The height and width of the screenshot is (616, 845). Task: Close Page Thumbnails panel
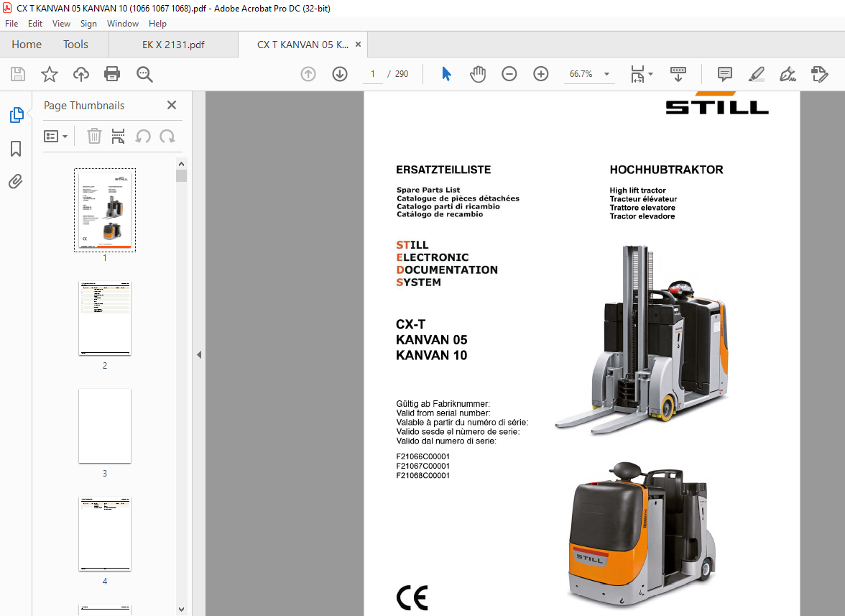(171, 105)
